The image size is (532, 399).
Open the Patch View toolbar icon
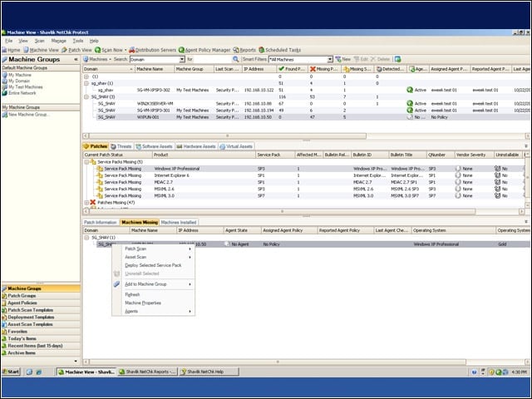click(76, 50)
